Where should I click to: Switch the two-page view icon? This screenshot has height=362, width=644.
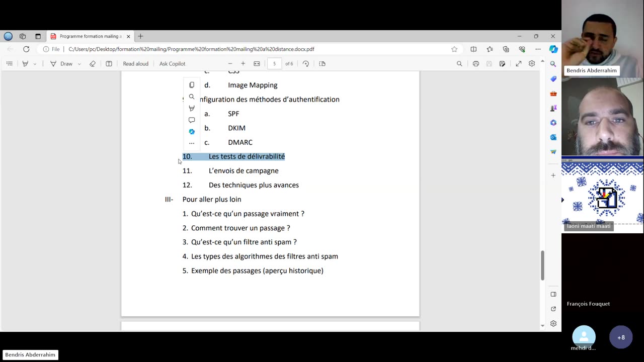click(x=323, y=64)
